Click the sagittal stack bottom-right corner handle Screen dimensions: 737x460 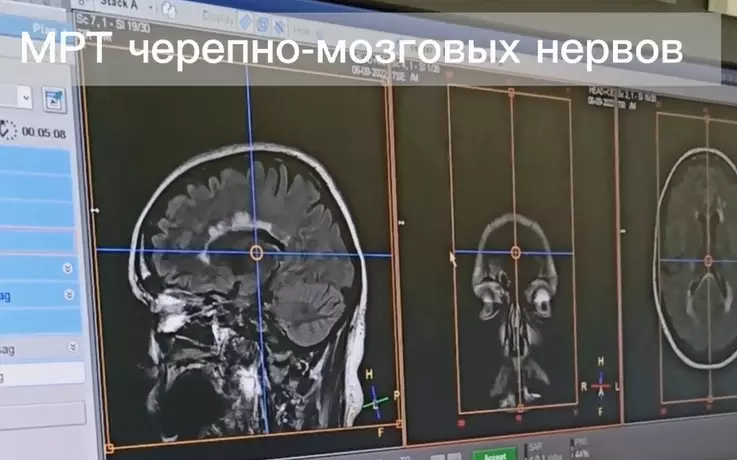(399, 424)
